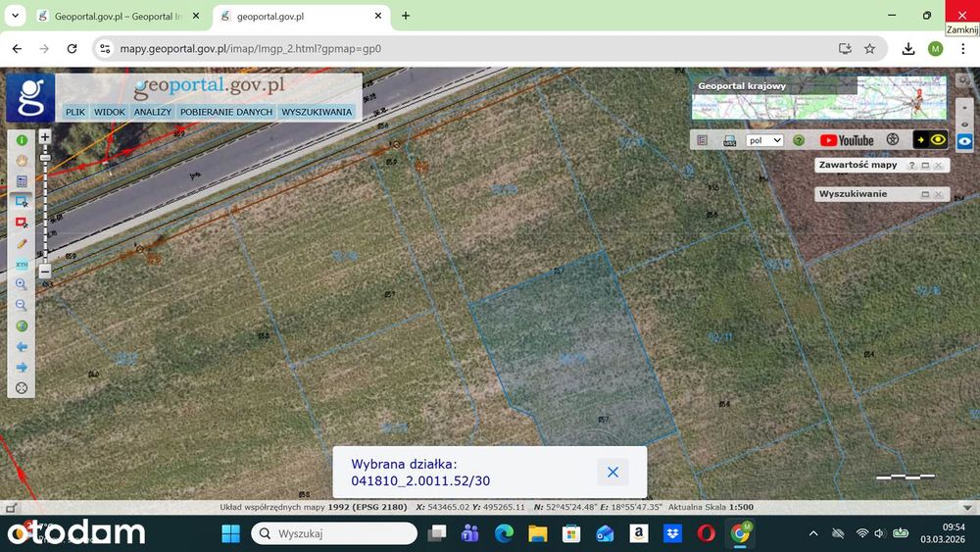Open the legend icon in right toolbar
Screen dimensions: 980x552
[703, 140]
